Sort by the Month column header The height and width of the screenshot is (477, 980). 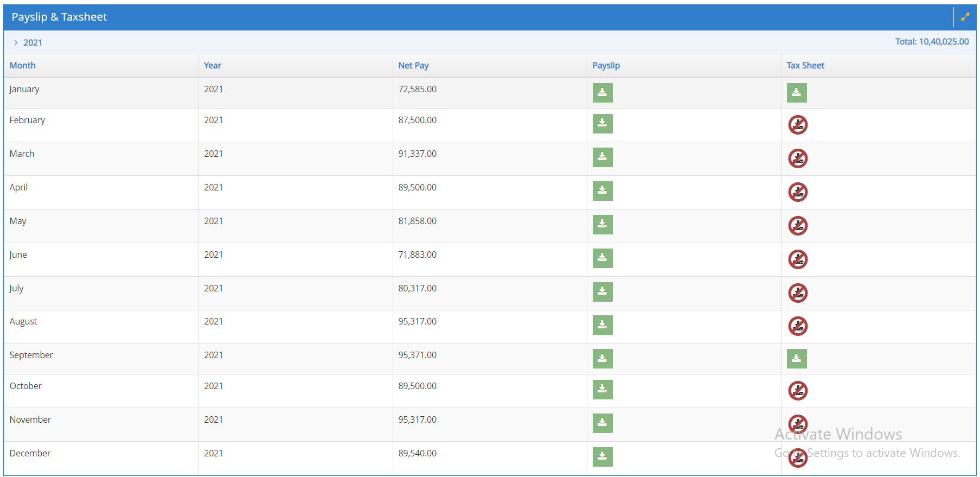(23, 66)
